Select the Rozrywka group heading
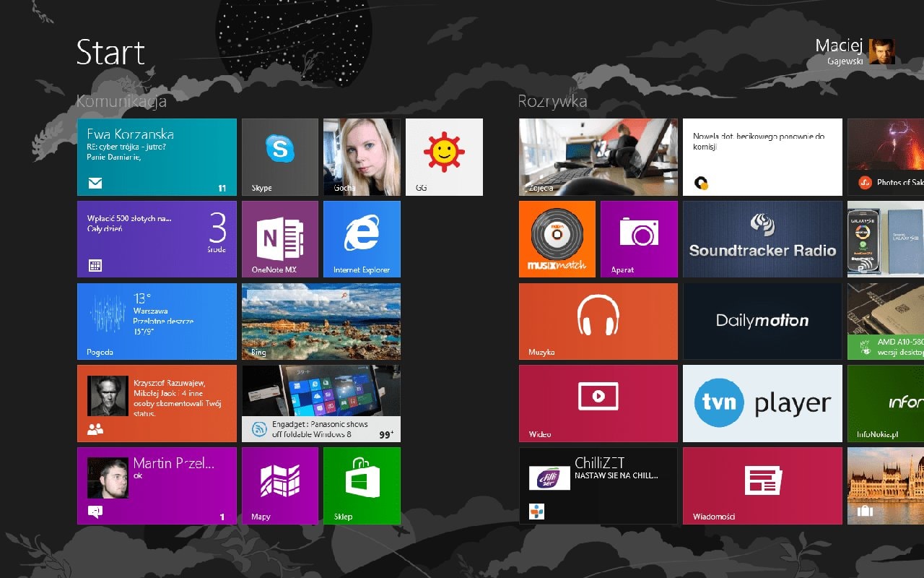 [x=552, y=102]
